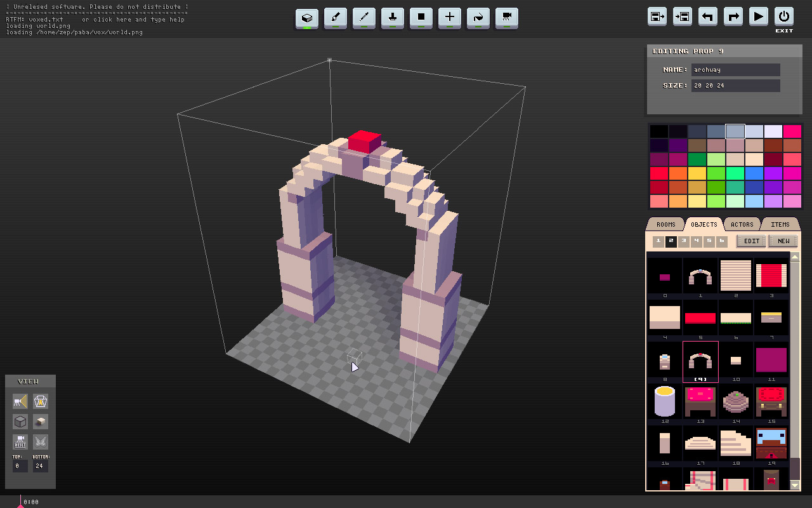Click the Name field containing archway
812x508 pixels.
point(735,70)
